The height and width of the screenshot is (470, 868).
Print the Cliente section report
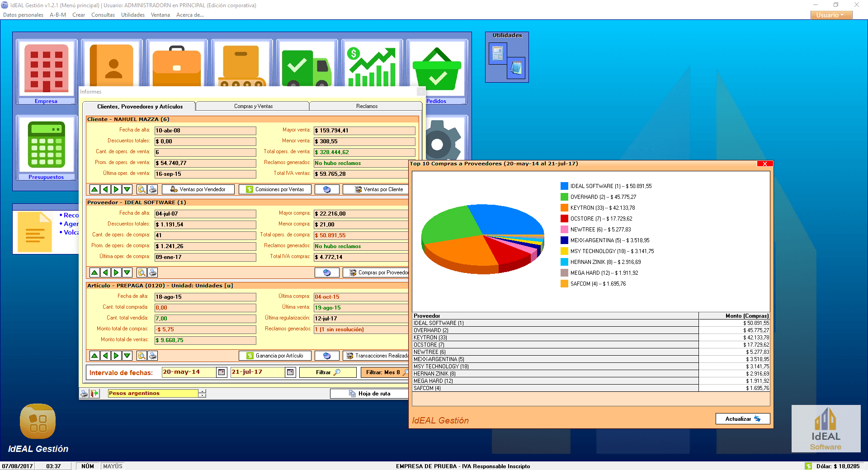click(x=153, y=189)
